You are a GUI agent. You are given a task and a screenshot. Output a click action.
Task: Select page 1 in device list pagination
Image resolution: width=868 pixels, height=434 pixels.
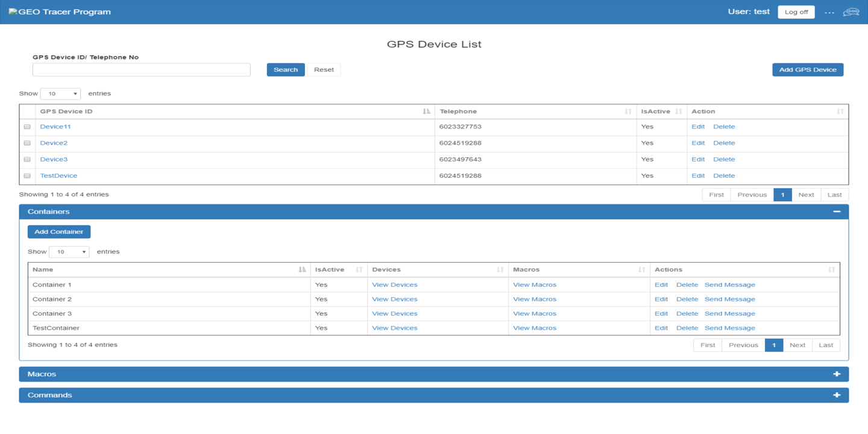tap(782, 195)
